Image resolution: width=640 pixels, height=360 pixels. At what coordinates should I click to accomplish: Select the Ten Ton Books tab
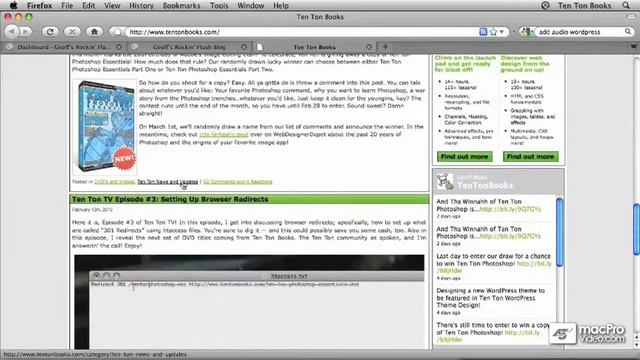314,47
